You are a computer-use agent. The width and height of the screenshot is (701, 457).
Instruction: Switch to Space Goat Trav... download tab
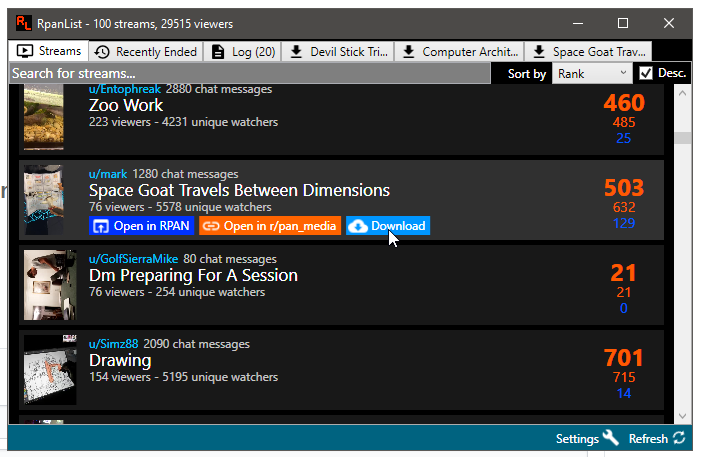[x=589, y=52]
